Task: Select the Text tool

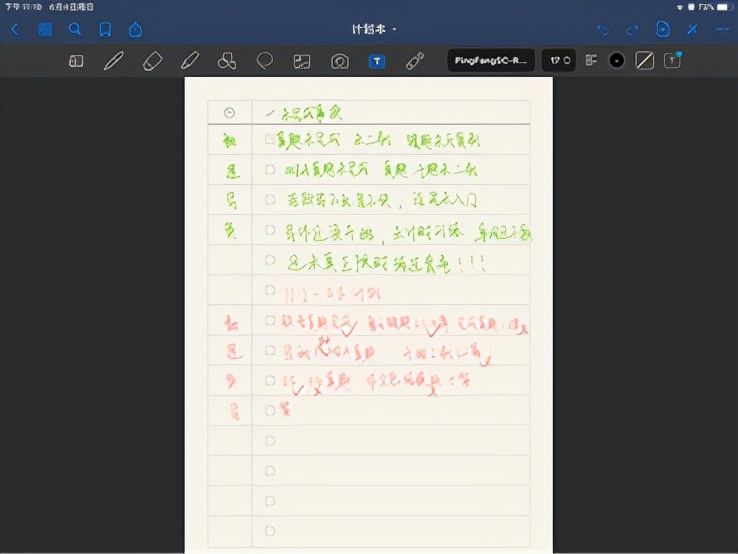Action: [x=377, y=61]
